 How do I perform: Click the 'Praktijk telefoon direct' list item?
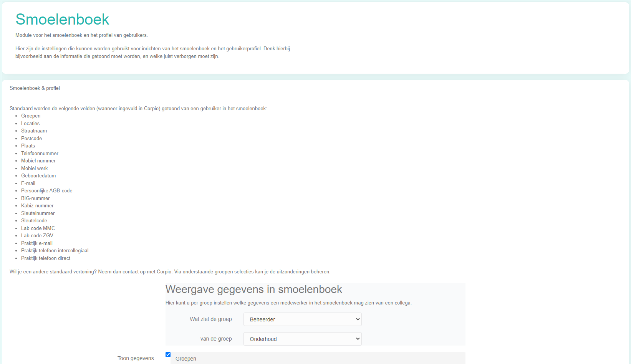[46, 258]
